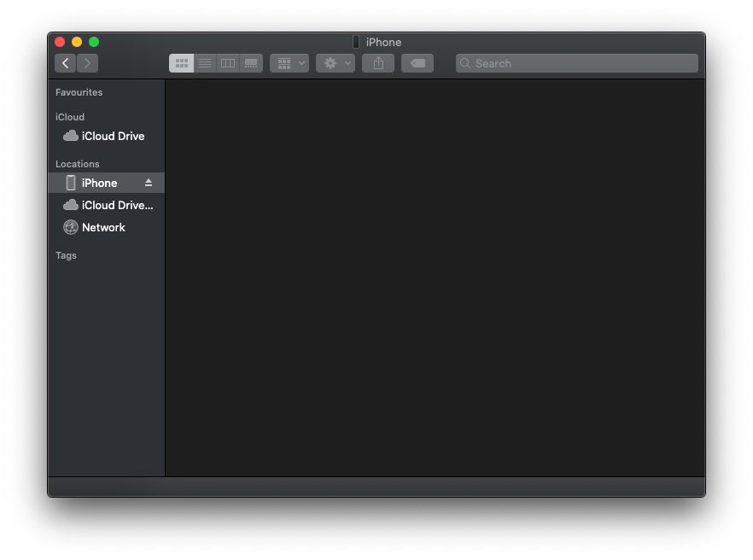Go forward with the right chevron button
This screenshot has width=753, height=560.
click(87, 63)
